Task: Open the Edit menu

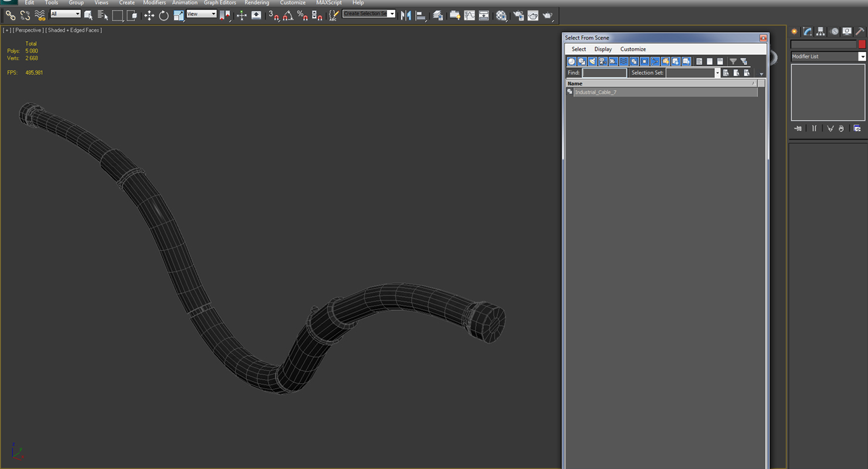Action: coord(29,3)
